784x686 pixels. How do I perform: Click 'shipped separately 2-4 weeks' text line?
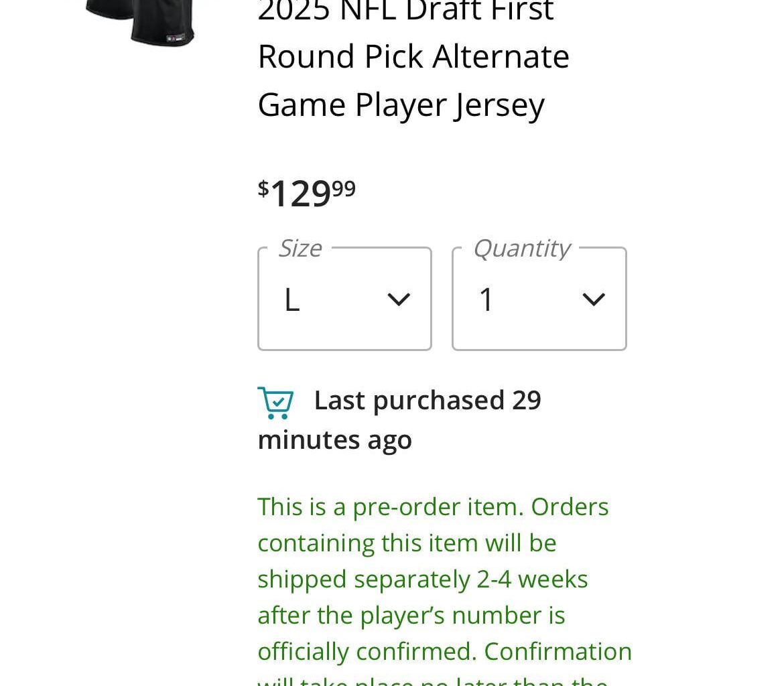click(x=422, y=579)
